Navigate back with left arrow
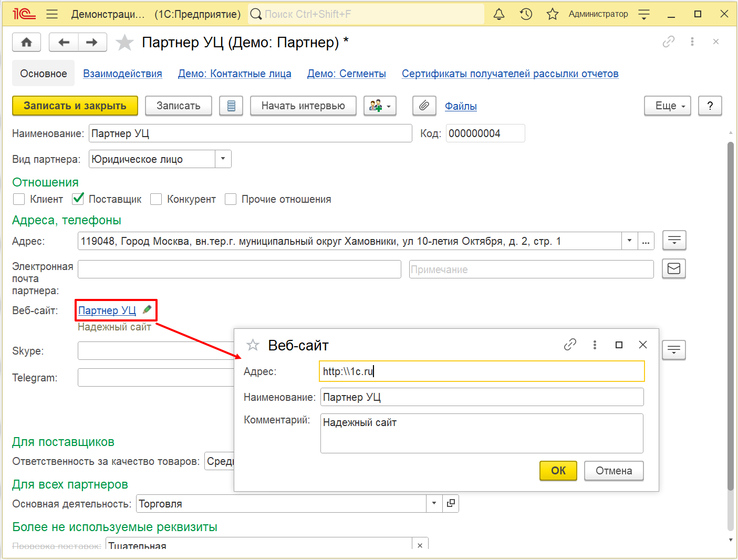The width and height of the screenshot is (738, 560). pos(64,42)
